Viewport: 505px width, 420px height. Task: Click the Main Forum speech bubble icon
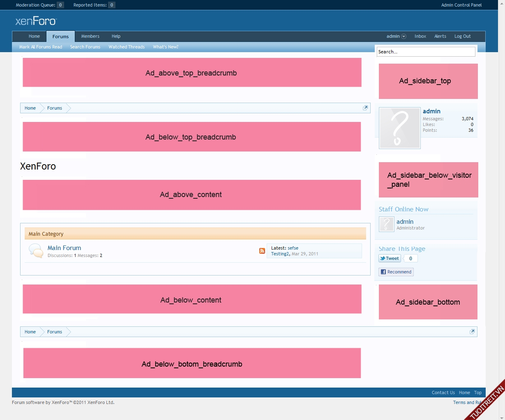coord(36,250)
